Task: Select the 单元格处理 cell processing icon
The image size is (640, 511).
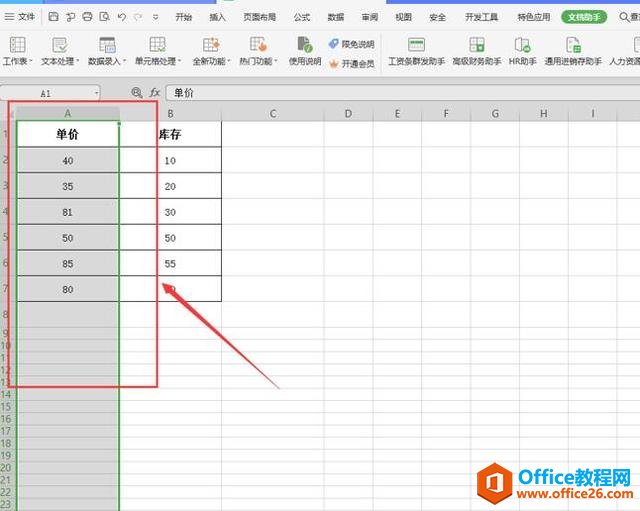Action: coord(157,45)
